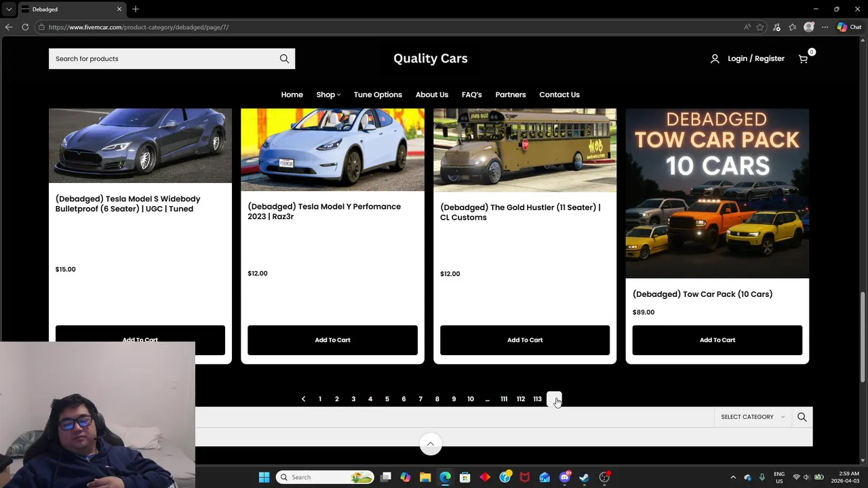Open File Explorer from taskbar
The image size is (868, 488).
425,477
